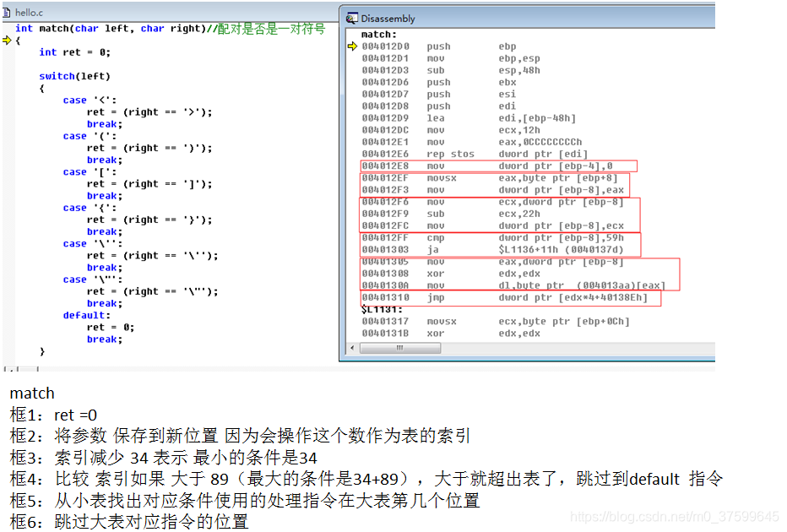Screen dimensions: 787x532
Task: Click the hello.c file icon
Action: (7, 13)
